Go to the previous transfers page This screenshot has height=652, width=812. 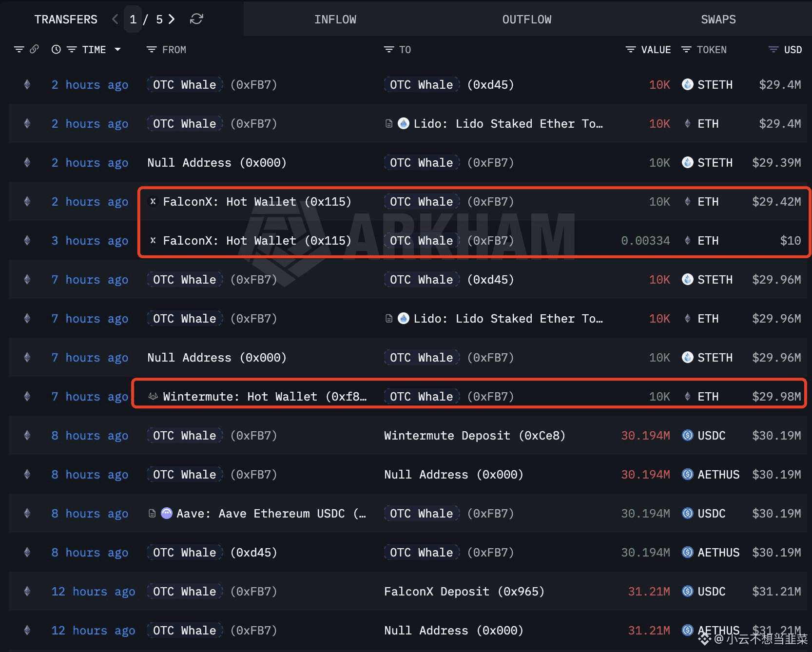[115, 19]
